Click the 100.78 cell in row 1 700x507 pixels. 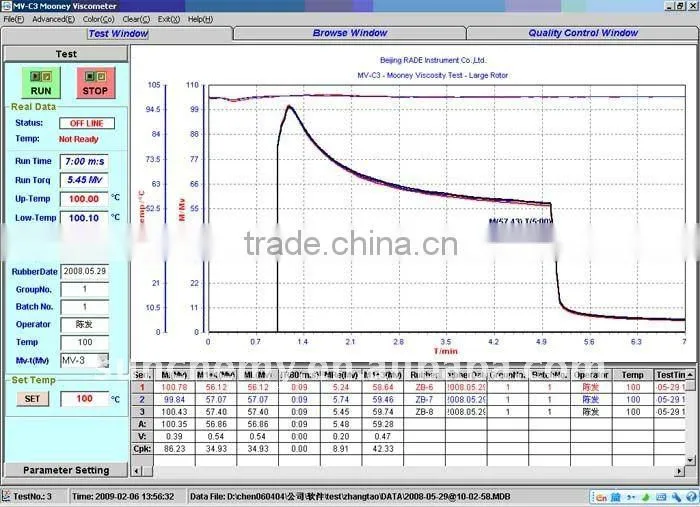[174, 387]
